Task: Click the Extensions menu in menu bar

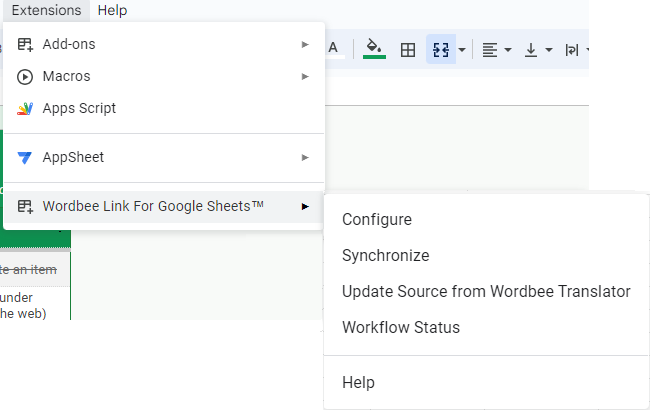Action: (x=46, y=10)
